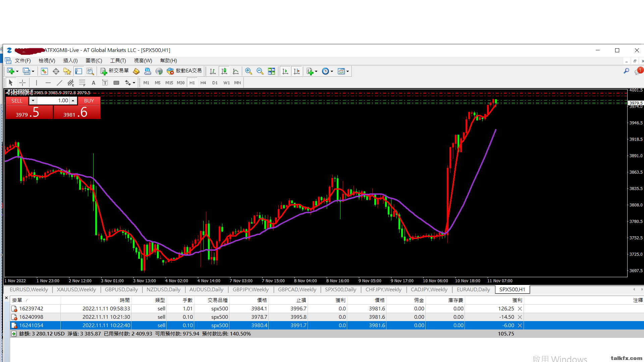Open indicators list dropdown
This screenshot has width=644, height=362.
click(312, 71)
